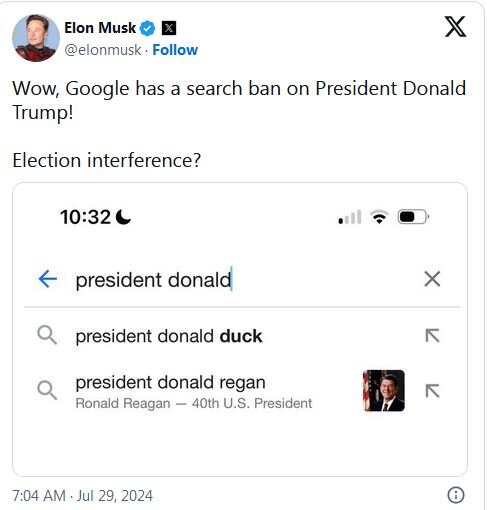Click into the 'president donald' search field

tap(242, 279)
